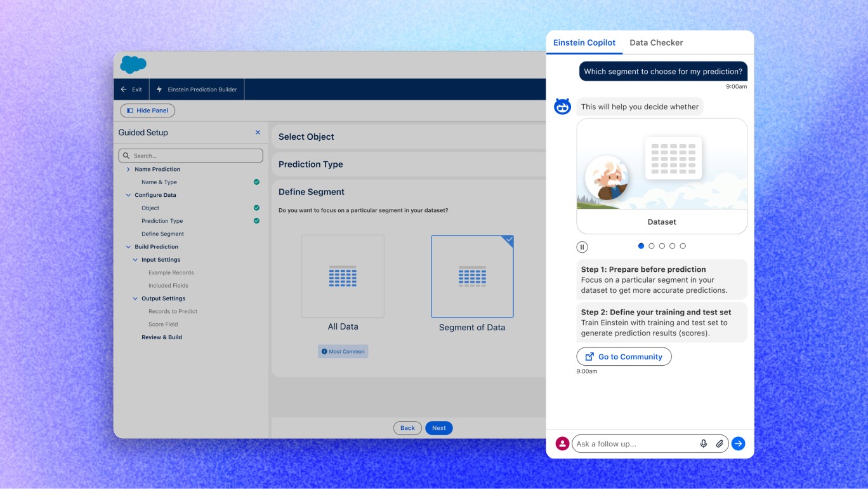Click the checkmark on Segment of Data card

[x=509, y=240]
